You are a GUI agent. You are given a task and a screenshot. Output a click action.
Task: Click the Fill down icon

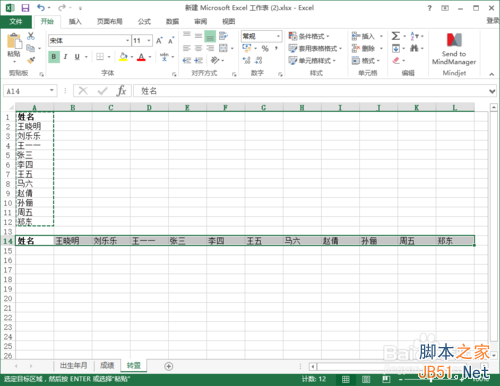[396, 48]
